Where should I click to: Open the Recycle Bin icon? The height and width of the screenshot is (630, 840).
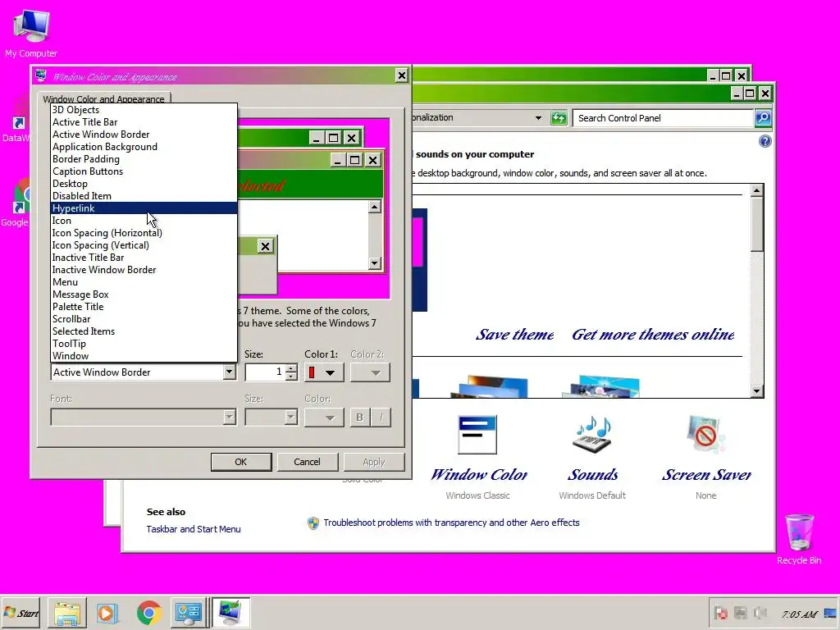click(x=799, y=539)
